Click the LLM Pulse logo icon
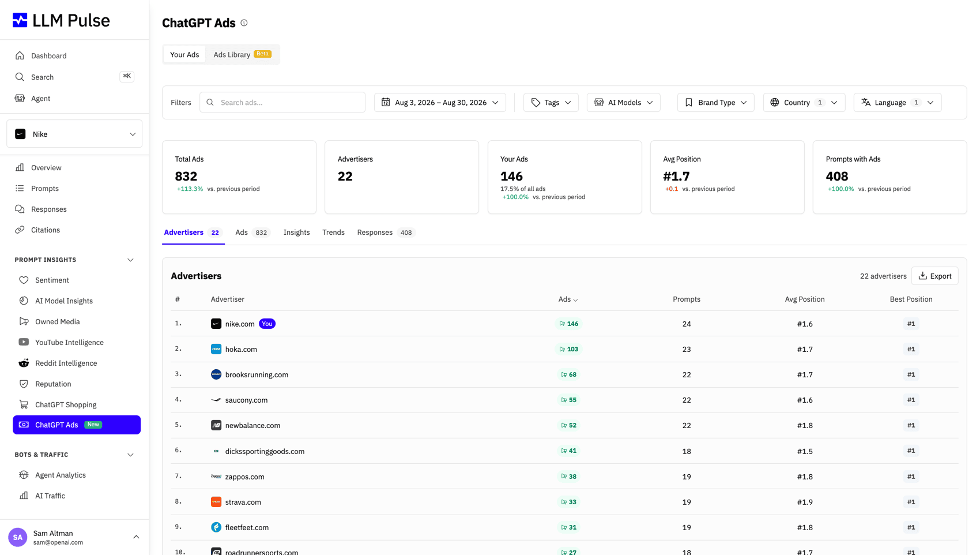Image resolution: width=980 pixels, height=555 pixels. 20,20
